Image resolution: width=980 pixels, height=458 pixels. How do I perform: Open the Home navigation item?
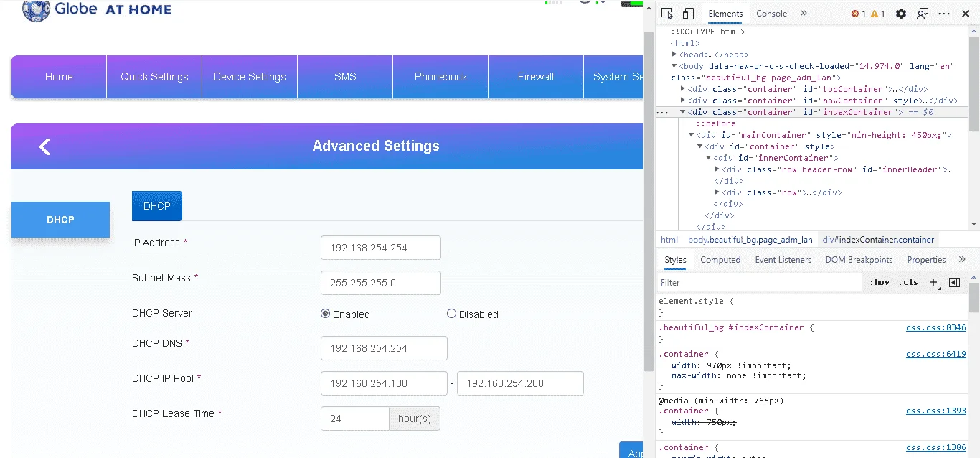pos(59,77)
